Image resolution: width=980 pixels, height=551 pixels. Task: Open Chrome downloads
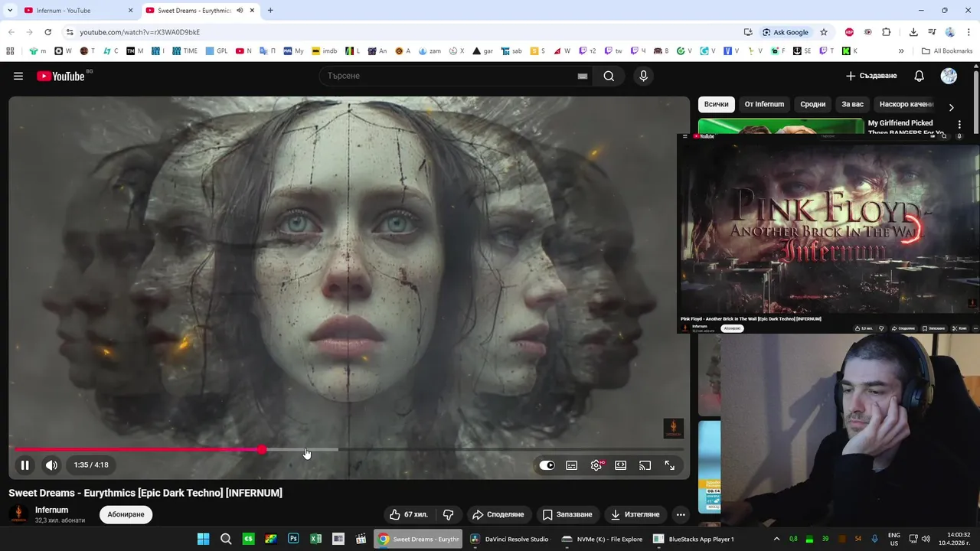913,32
